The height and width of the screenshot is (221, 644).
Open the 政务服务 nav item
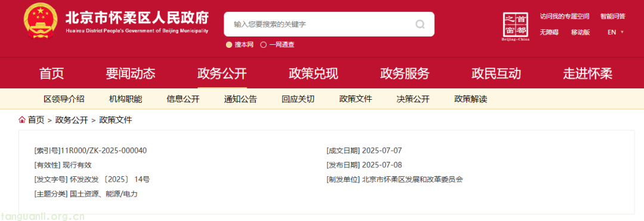tap(405, 73)
